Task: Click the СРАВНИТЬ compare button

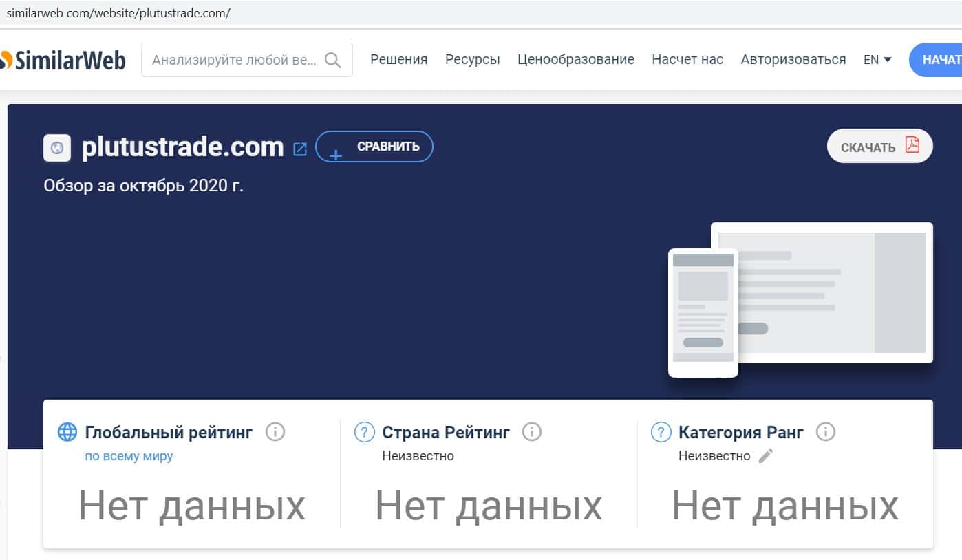Action: point(374,147)
